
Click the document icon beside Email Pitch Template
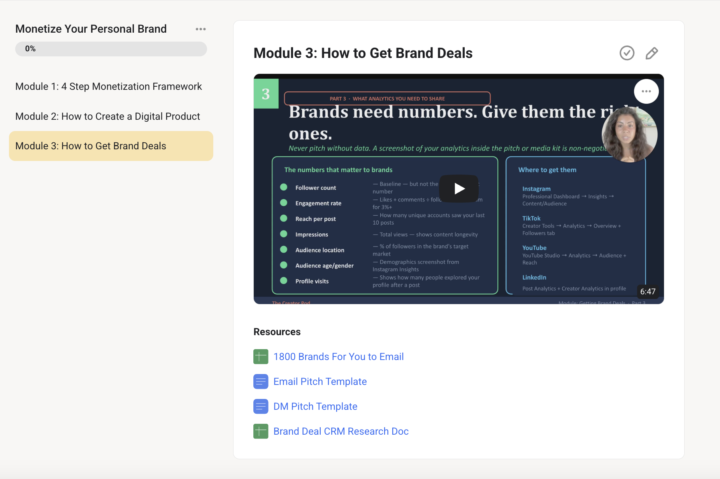(261, 381)
